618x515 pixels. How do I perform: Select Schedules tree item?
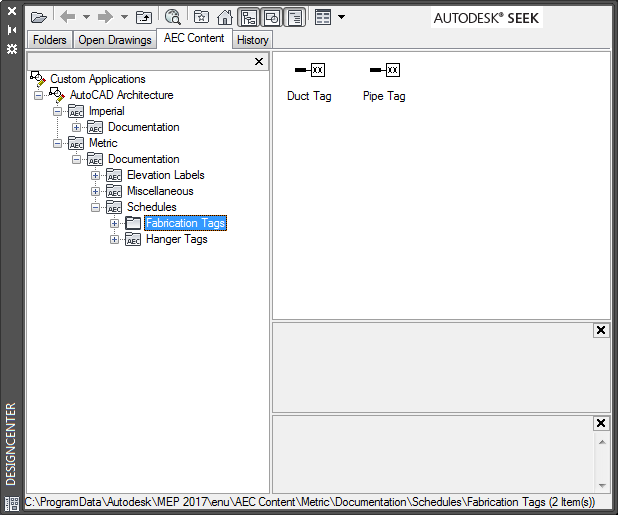point(151,207)
